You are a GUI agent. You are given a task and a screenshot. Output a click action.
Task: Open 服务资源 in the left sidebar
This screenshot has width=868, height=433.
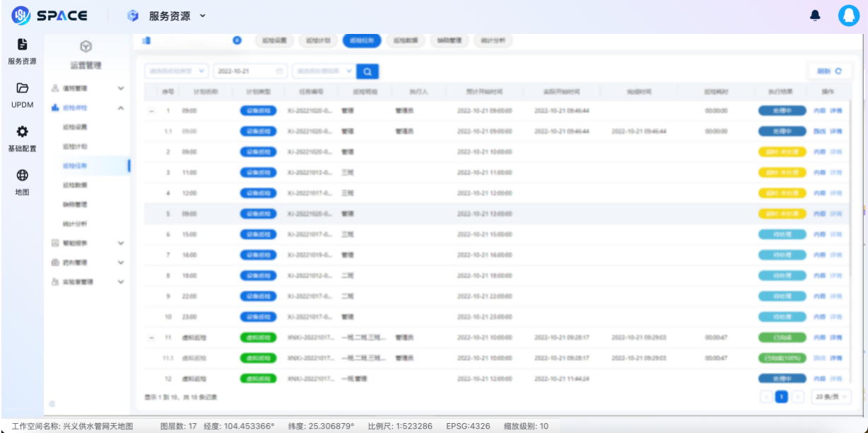click(22, 51)
